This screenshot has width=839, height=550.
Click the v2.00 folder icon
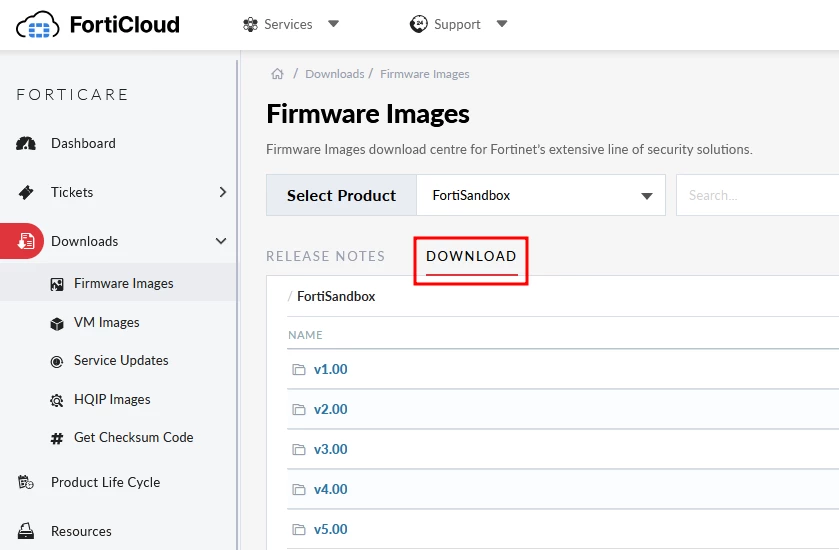299,409
